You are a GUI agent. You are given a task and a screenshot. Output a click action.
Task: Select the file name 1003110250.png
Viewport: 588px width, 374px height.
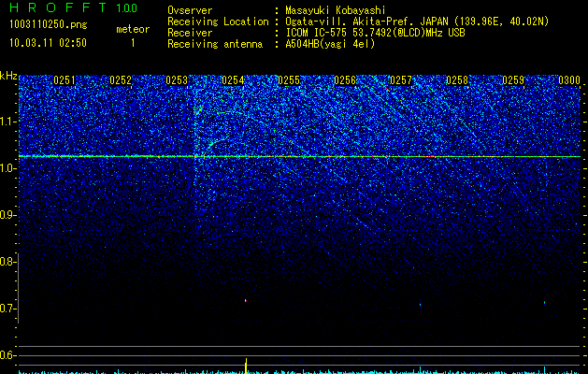click(49, 24)
